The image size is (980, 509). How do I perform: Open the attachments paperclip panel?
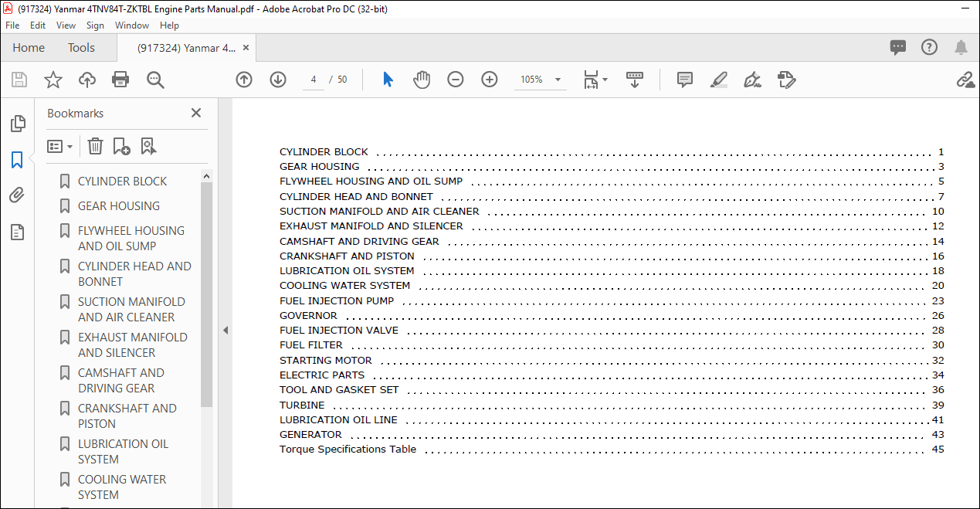point(17,195)
